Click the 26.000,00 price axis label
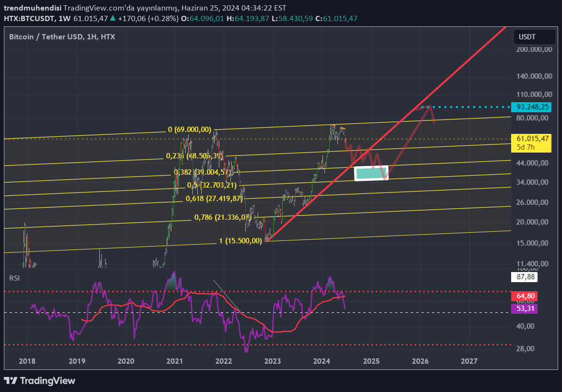562x392 pixels. (x=532, y=202)
